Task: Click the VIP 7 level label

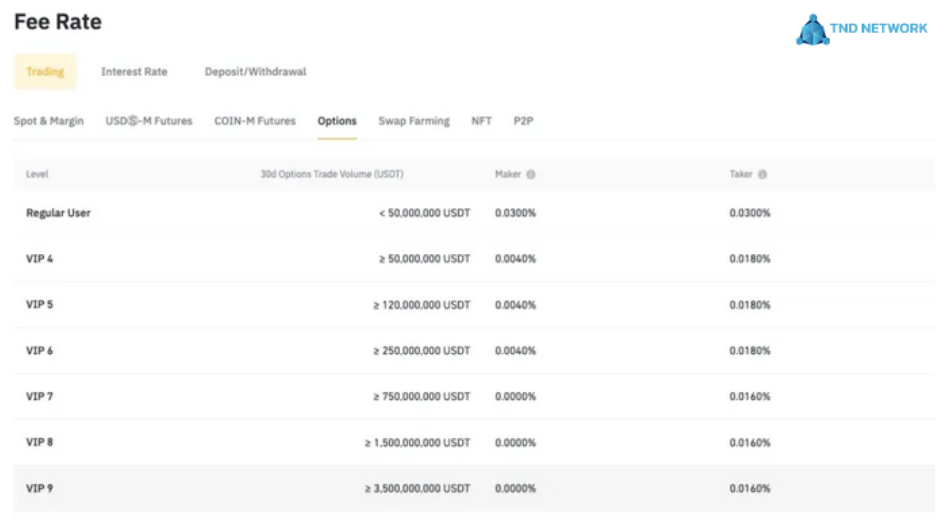Action: [40, 397]
